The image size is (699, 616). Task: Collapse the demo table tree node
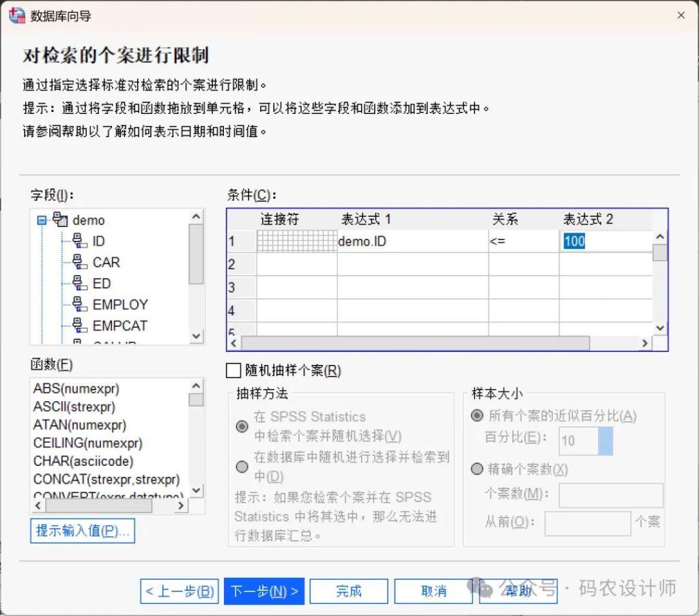pos(42,220)
